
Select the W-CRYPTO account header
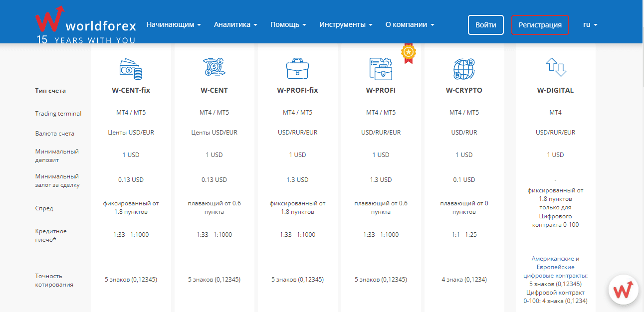pos(464,90)
